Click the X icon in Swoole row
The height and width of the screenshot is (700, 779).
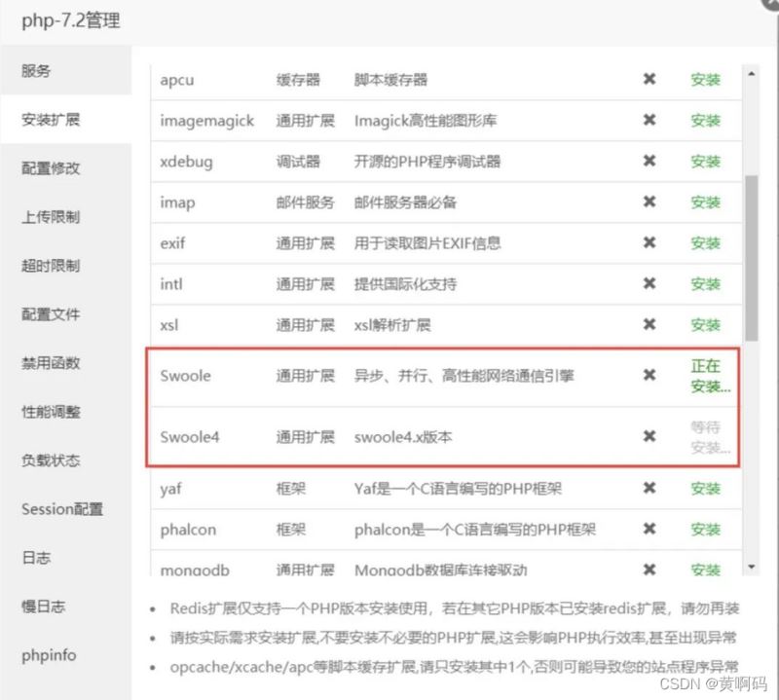click(x=649, y=376)
